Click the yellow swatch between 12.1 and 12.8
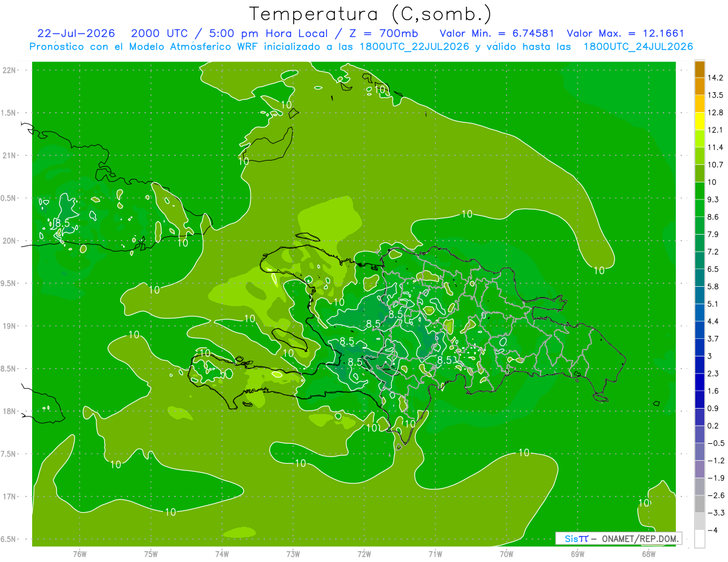 click(x=699, y=121)
